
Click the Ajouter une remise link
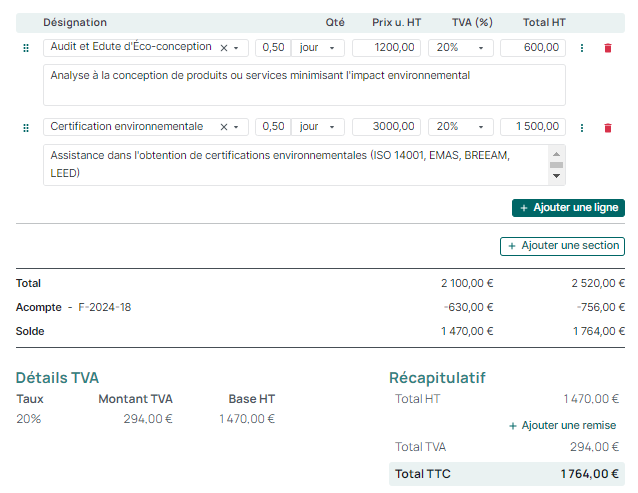pos(562,425)
